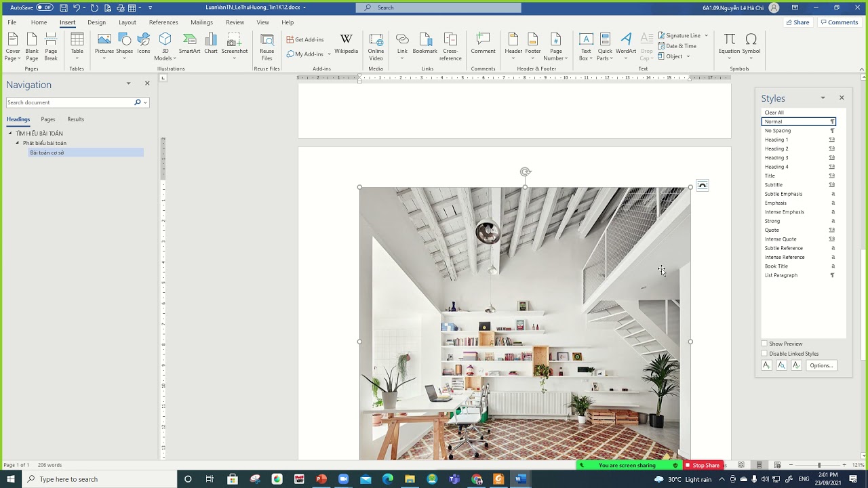Viewport: 868px width, 488px height.
Task: Insert an Online Video
Action: (376, 46)
